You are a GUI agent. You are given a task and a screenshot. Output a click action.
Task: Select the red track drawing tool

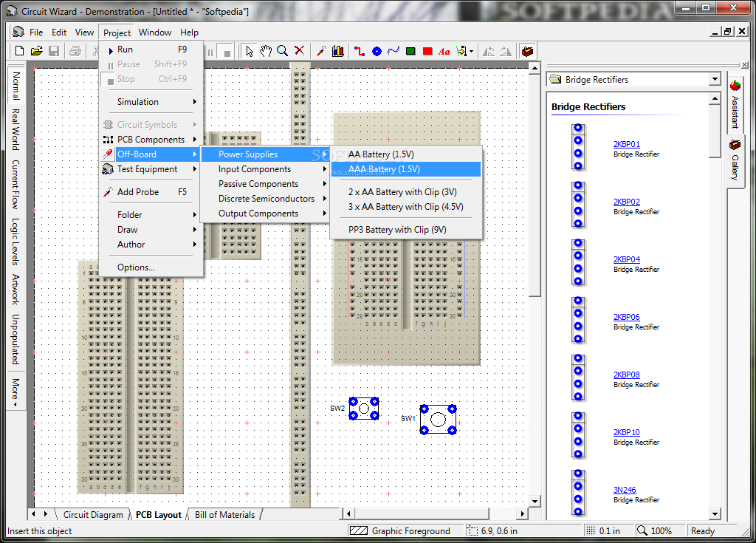pyautogui.click(x=360, y=51)
